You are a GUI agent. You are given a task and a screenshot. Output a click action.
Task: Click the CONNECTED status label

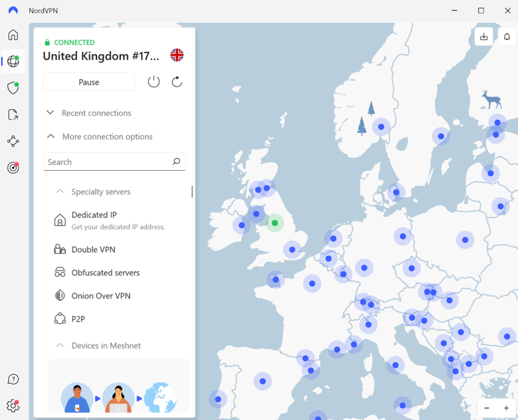click(74, 42)
